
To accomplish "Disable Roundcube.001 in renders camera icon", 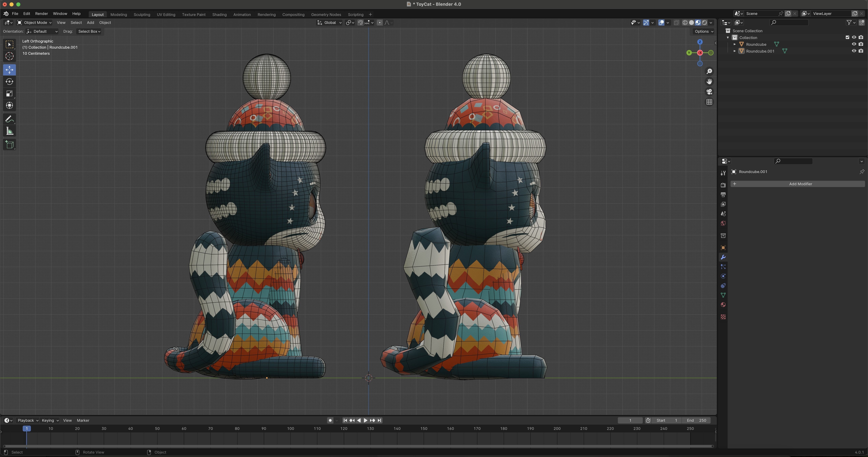I will [861, 51].
